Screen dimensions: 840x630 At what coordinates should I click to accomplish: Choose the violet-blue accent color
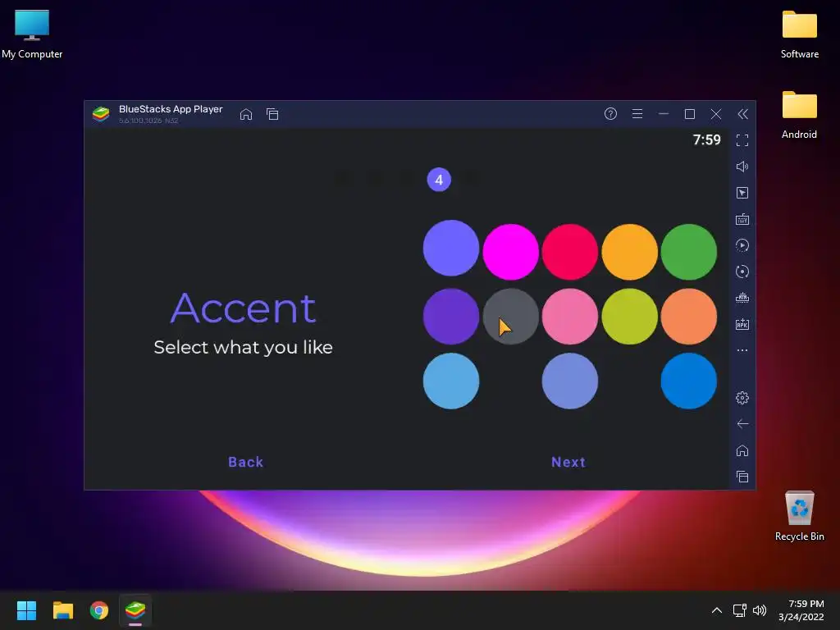(451, 248)
